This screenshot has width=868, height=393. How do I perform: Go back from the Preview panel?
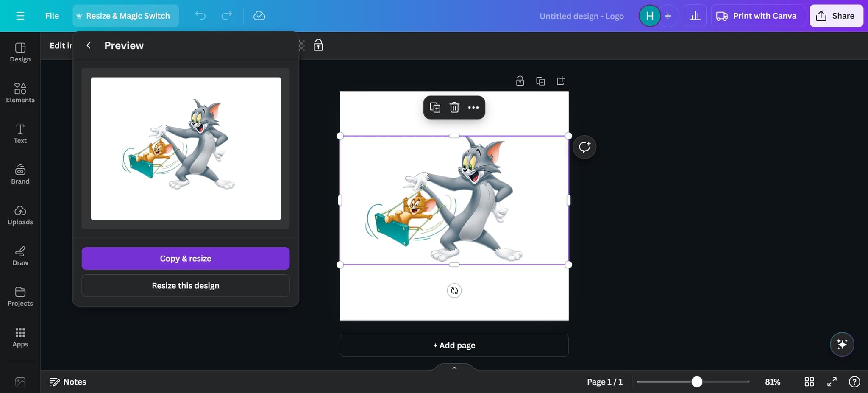point(89,45)
